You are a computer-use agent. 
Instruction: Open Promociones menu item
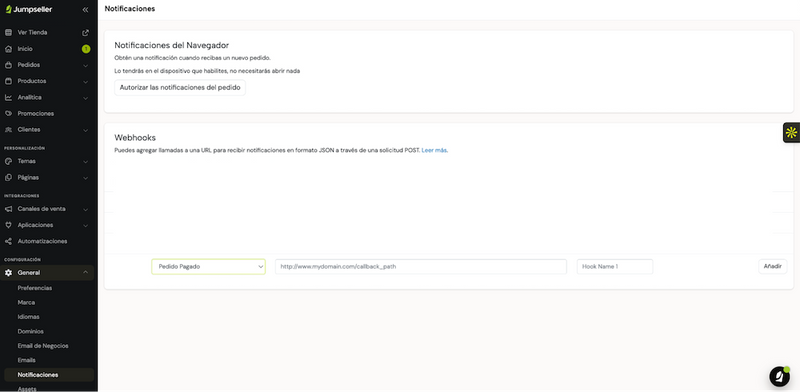point(36,113)
